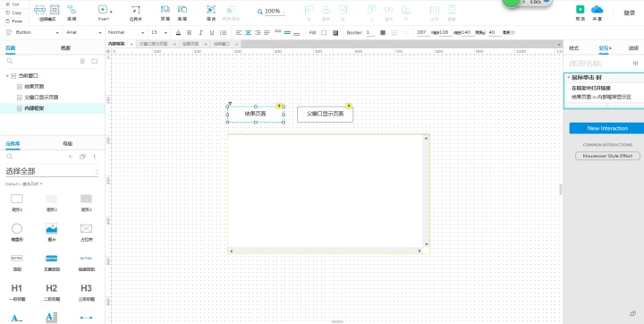The width and height of the screenshot is (644, 324).
Task: Justify text alignment
Action: [267, 32]
